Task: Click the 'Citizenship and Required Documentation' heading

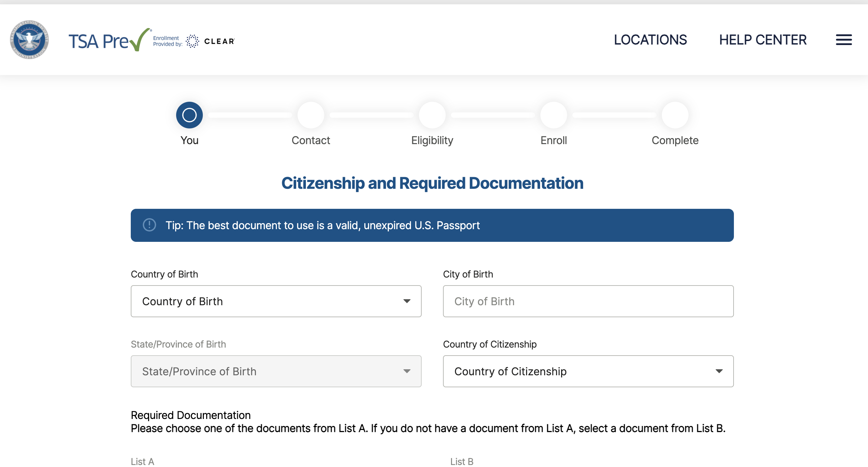Action: coord(432,183)
